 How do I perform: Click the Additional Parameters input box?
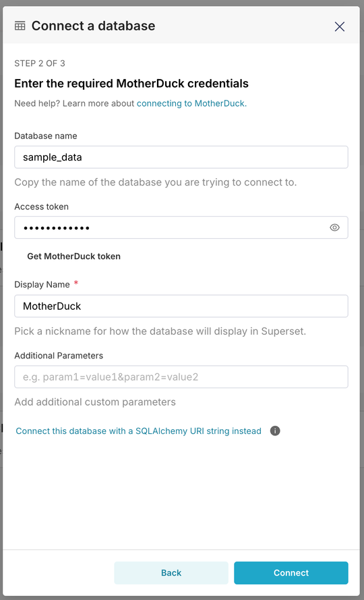click(181, 377)
